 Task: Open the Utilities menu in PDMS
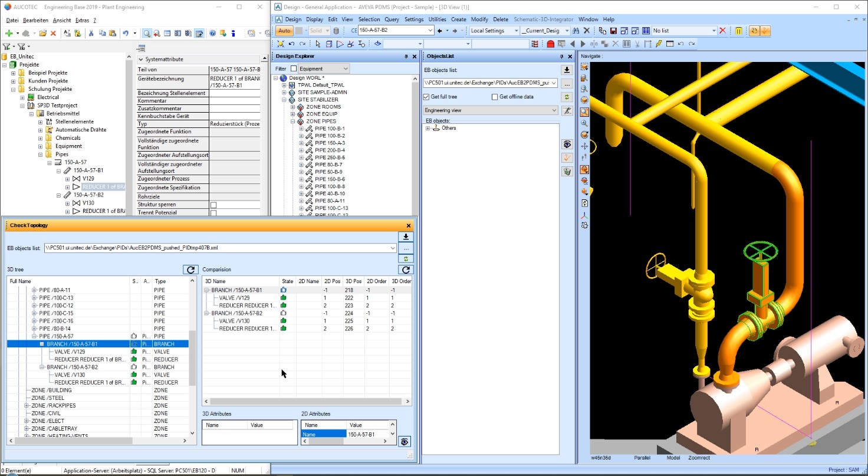coord(437,19)
